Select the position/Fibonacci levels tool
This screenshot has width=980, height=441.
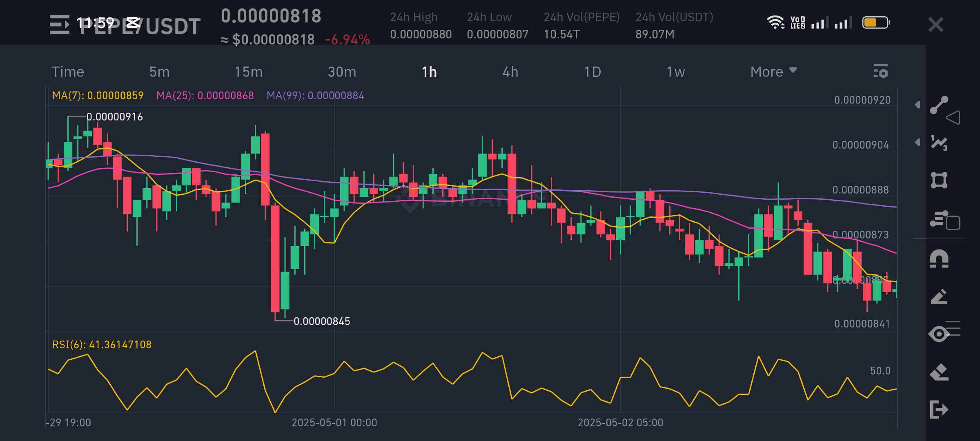point(939,219)
